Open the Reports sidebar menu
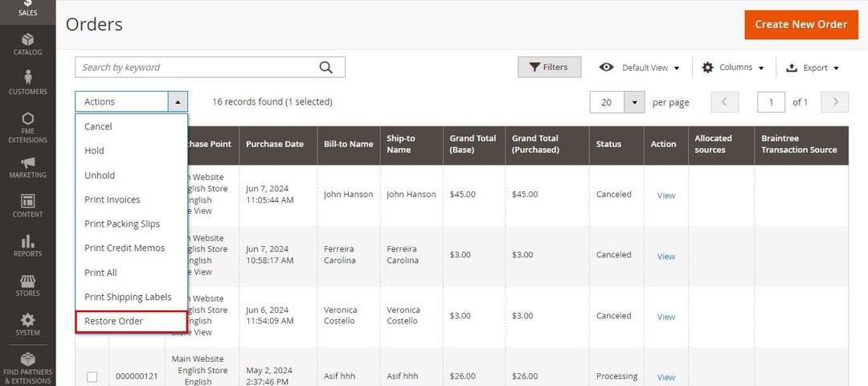This screenshot has width=868, height=386. [27, 245]
